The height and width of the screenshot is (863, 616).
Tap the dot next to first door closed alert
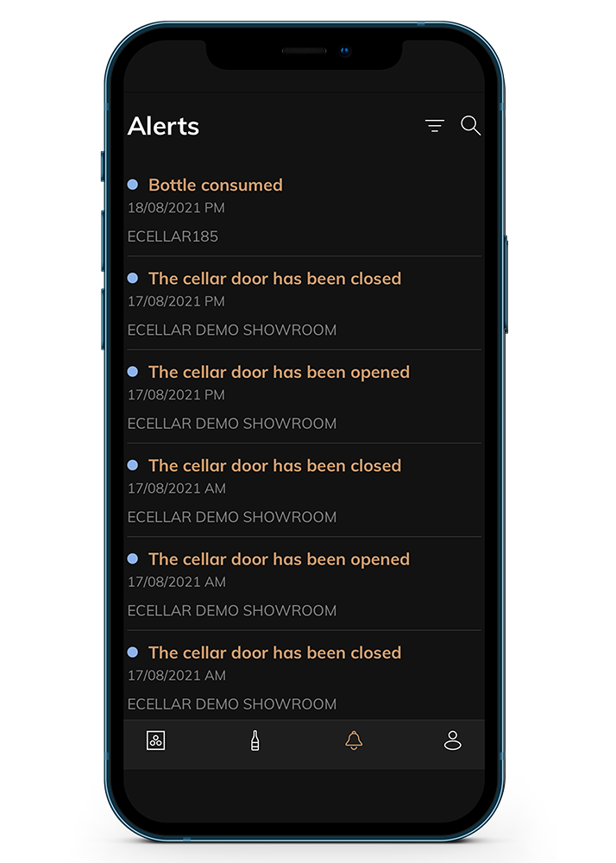point(133,278)
